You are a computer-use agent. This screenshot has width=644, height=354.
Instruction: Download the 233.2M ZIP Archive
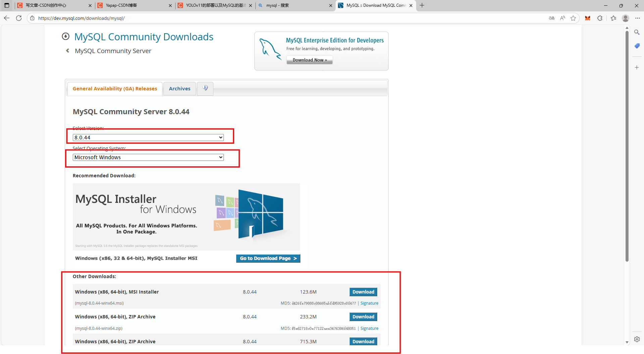[363, 317]
